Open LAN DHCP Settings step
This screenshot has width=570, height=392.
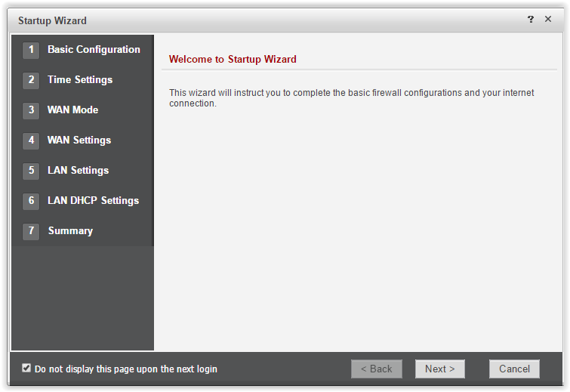pyautogui.click(x=93, y=201)
